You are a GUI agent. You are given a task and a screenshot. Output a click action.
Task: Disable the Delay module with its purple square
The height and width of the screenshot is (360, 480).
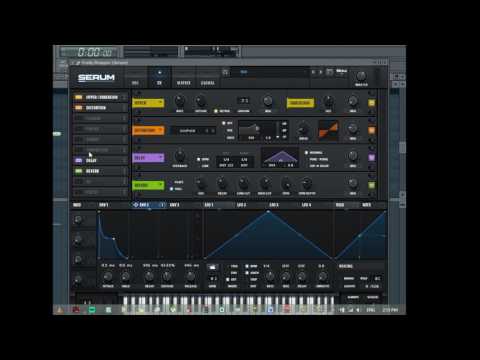pos(371,158)
